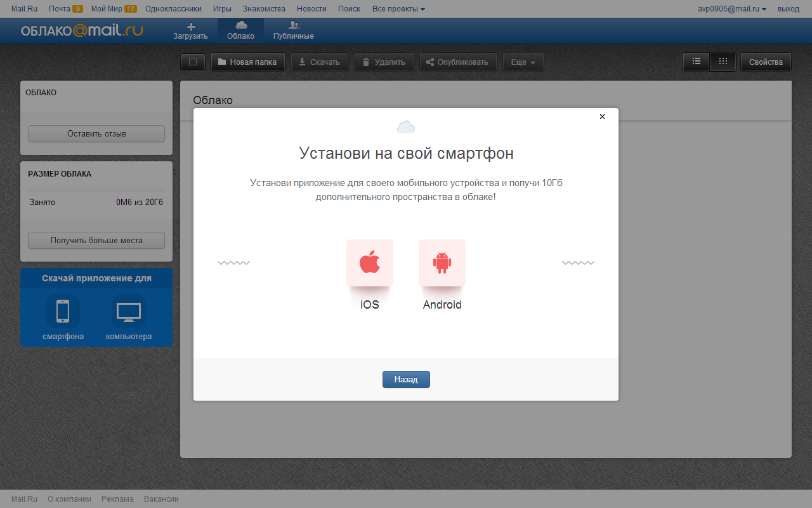The height and width of the screenshot is (508, 812).
Task: Open Вакансии footer link
Action: 161,499
